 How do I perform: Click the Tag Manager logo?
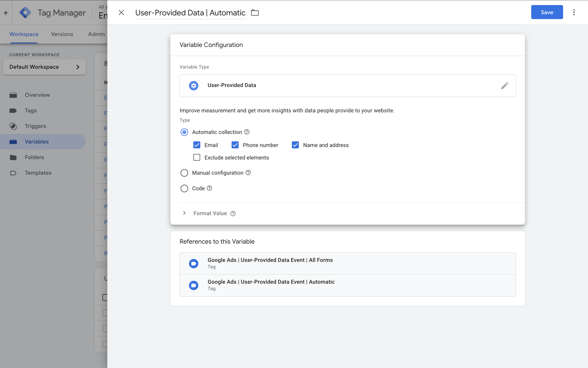pos(25,12)
